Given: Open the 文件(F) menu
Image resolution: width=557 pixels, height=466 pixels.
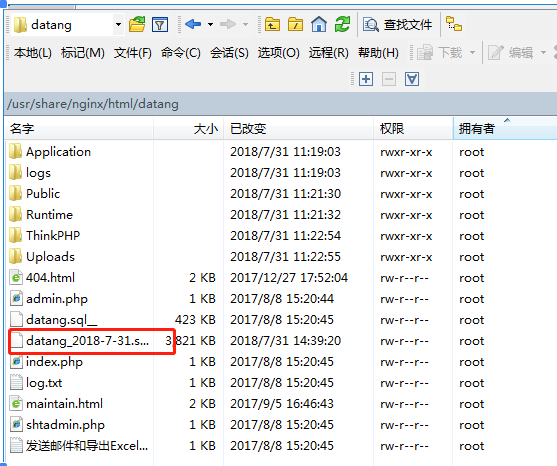Looking at the screenshot, I should (133, 53).
